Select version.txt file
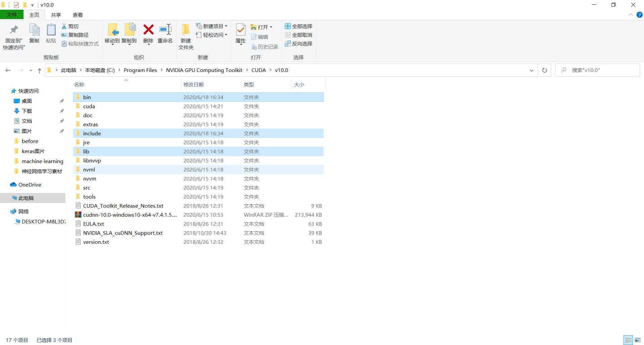 coord(198,242)
